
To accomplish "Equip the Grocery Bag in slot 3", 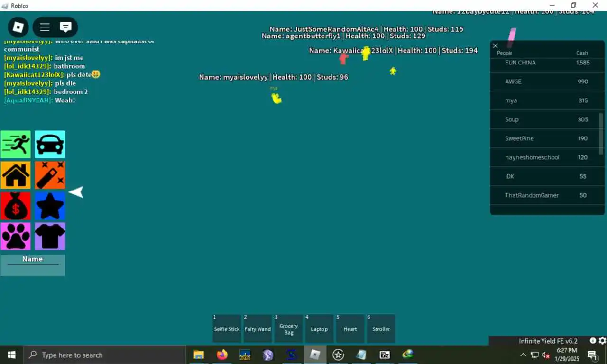I will coord(288,328).
